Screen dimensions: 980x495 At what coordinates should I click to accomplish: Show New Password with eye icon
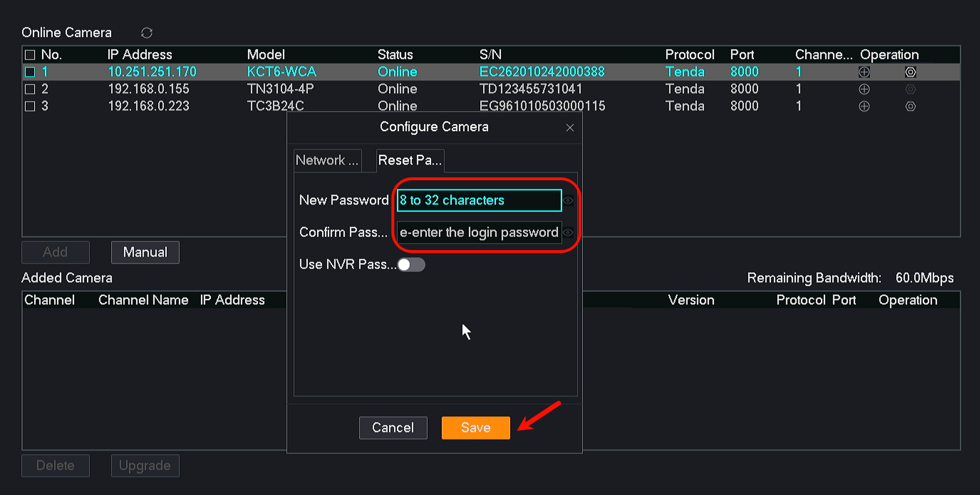tap(568, 200)
